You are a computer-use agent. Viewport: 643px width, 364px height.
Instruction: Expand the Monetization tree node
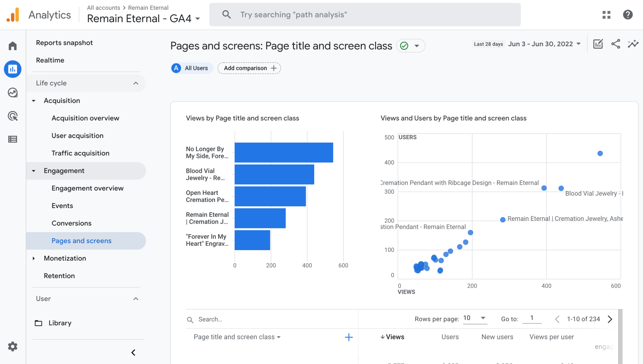pyautogui.click(x=33, y=258)
